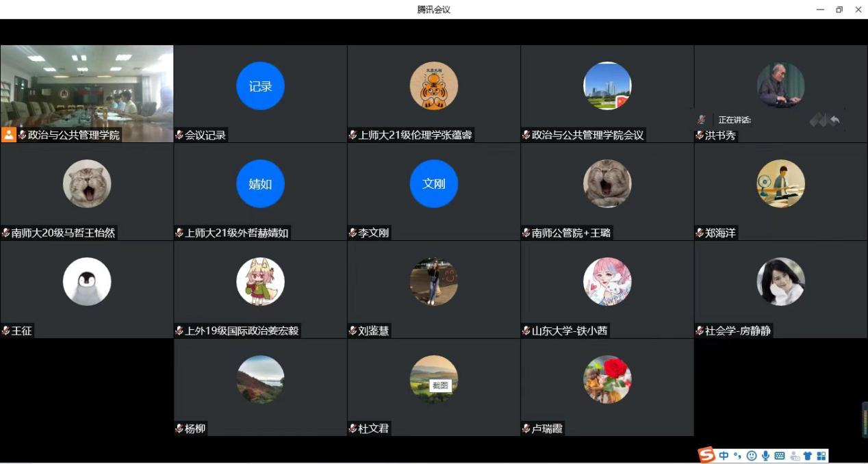Viewport: 868px width, 464px height.
Task: Click the 郑海洋 name label
Action: point(720,233)
